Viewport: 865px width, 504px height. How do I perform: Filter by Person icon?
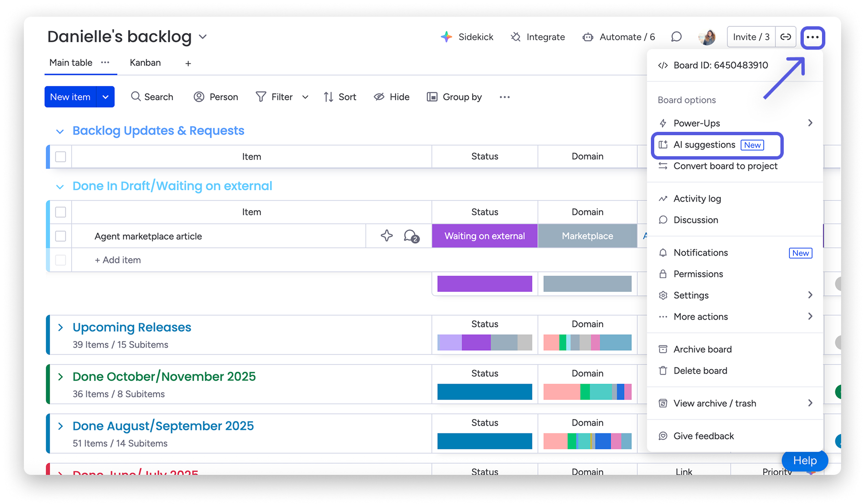click(x=199, y=97)
